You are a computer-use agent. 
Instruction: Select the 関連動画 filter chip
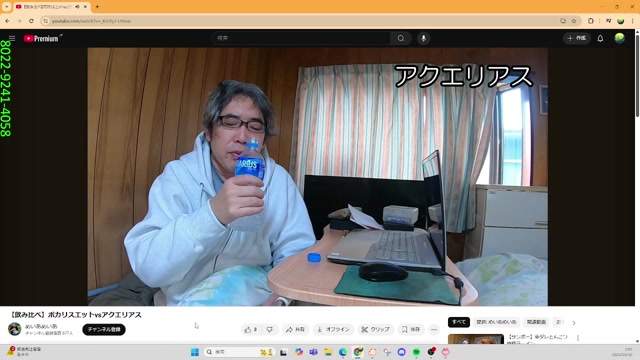point(536,322)
